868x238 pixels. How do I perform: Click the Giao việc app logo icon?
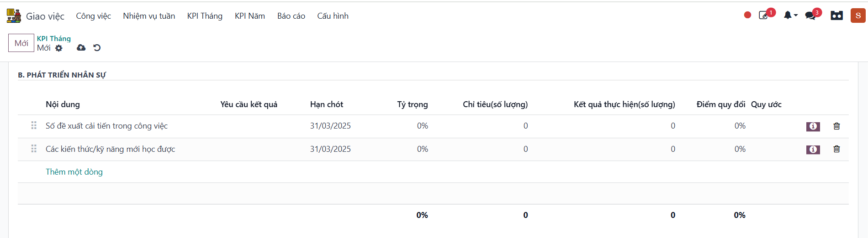14,16
